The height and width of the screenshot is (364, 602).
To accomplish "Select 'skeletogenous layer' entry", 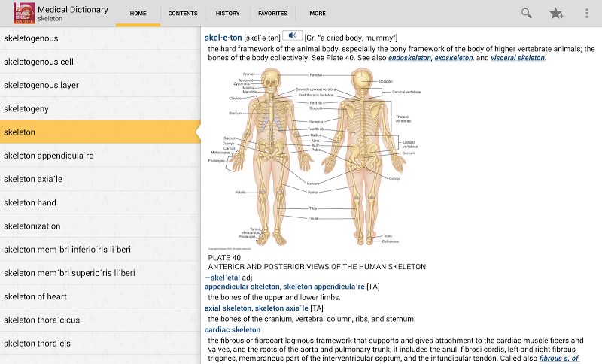I will coord(100,85).
